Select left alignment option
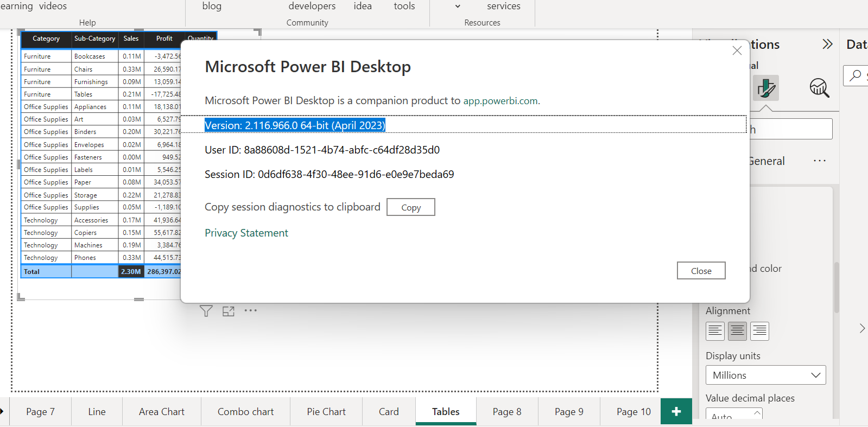Screen dimensions: 868x427 tap(715, 331)
